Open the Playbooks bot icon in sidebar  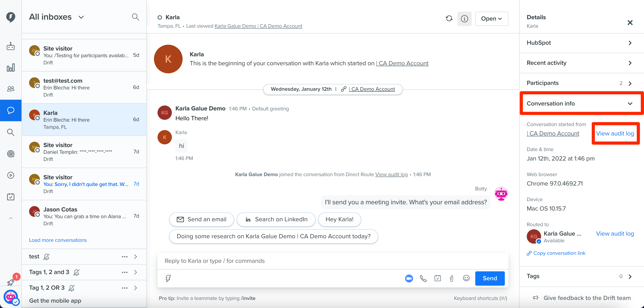pos(11,46)
